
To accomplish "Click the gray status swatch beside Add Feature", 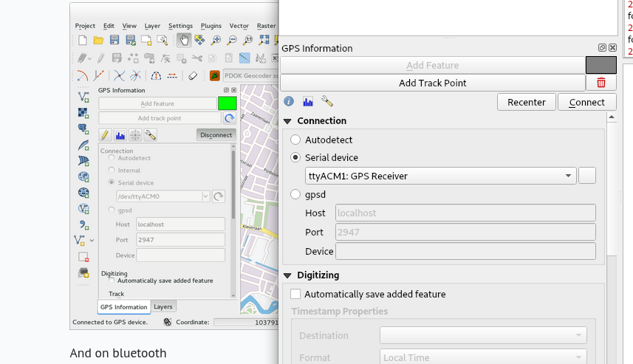I will pyautogui.click(x=601, y=65).
